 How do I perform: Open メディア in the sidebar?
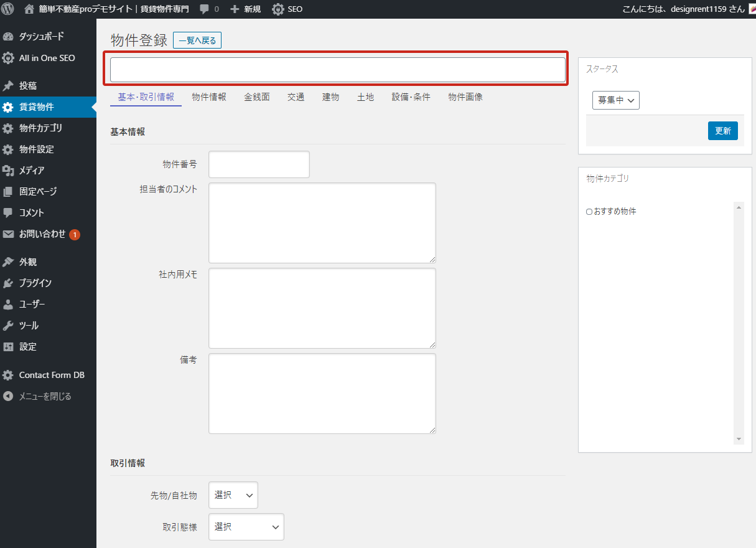(31, 170)
